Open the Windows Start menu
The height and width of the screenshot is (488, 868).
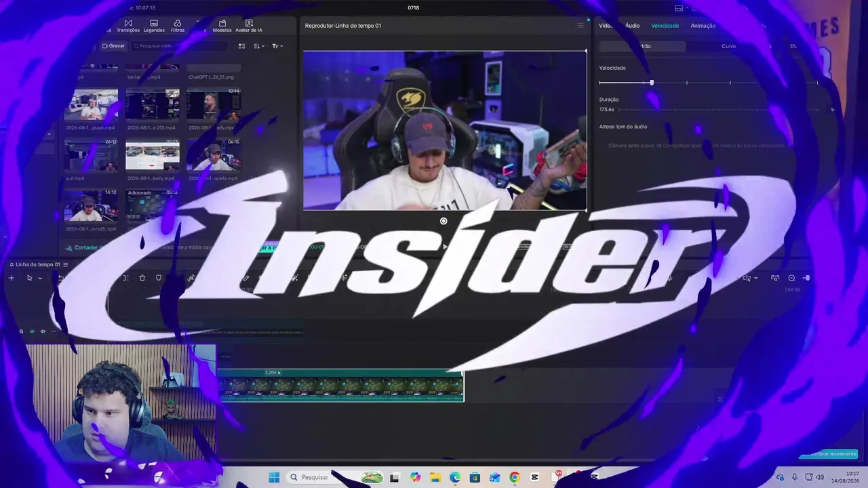pos(274,477)
